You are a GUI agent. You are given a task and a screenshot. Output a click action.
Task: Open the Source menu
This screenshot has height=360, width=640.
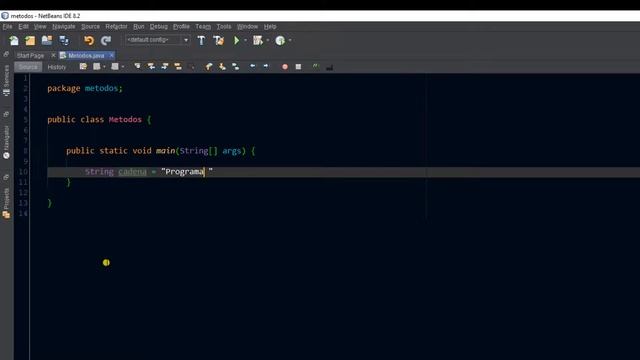pyautogui.click(x=90, y=27)
